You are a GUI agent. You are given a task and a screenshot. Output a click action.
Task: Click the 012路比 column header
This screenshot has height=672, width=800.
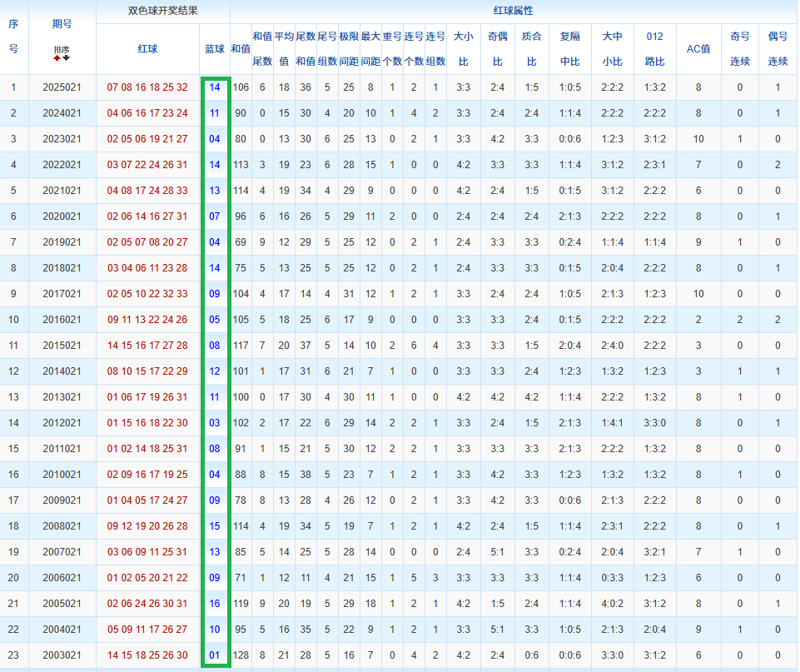coord(654,49)
